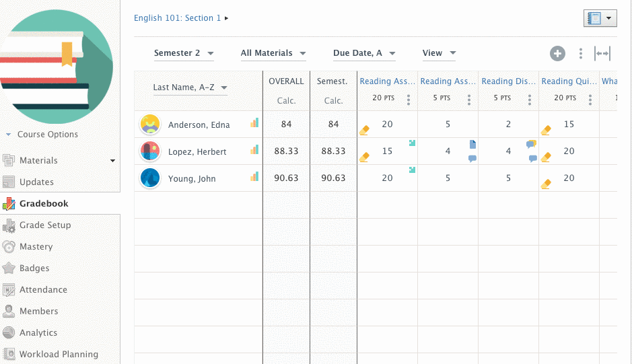Open the gradebook three-dot options menu
This screenshot has height=364, width=632.
[x=581, y=54]
